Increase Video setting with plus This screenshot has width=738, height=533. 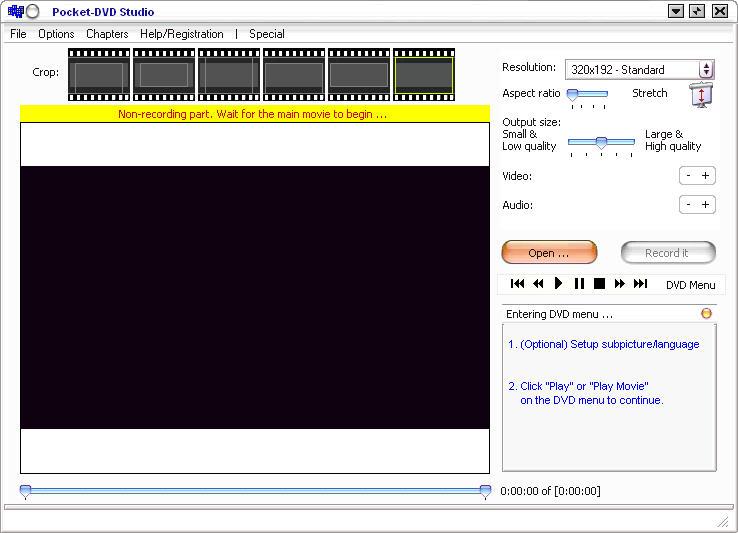[706, 176]
